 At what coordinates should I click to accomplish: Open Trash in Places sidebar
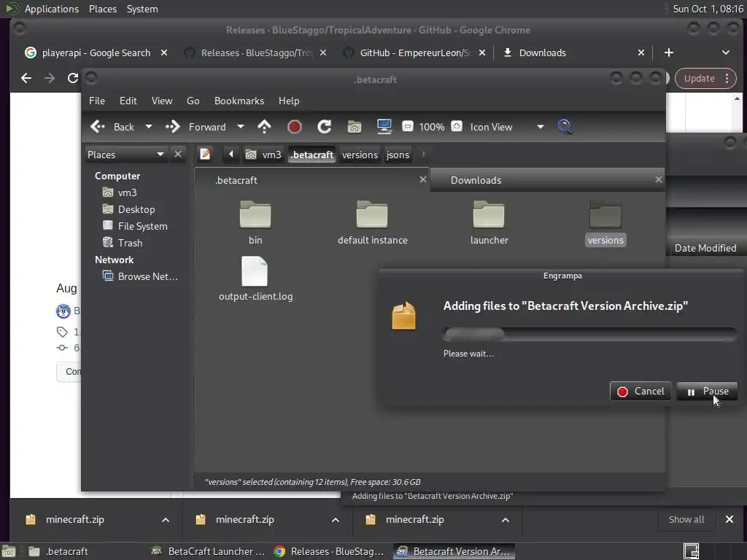130,243
